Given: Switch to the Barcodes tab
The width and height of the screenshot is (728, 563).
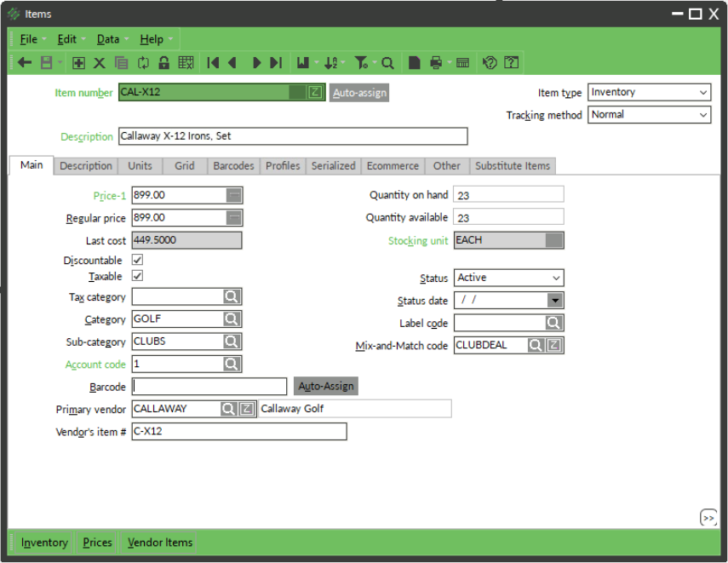Looking at the screenshot, I should tap(233, 166).
